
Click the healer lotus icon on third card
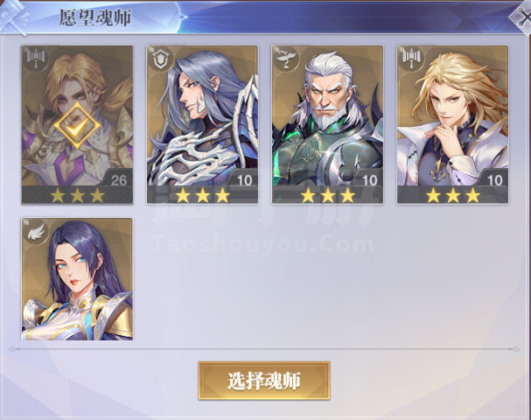(x=285, y=59)
